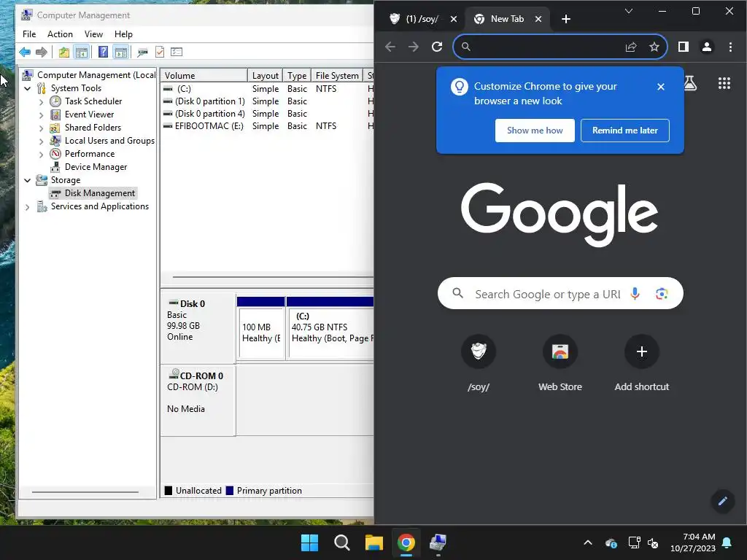Click the last settings list toolbar icon
The width and height of the screenshot is (747, 560).
tap(177, 52)
